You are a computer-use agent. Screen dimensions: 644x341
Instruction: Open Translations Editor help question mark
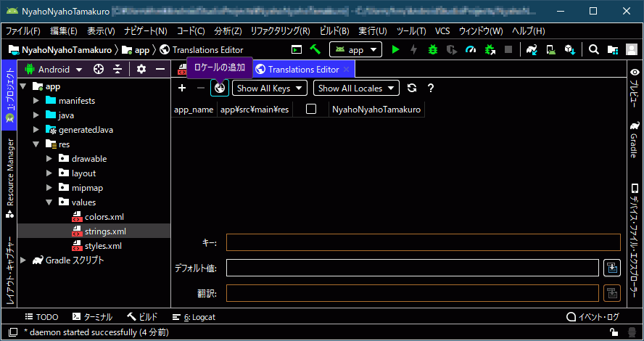coord(431,88)
